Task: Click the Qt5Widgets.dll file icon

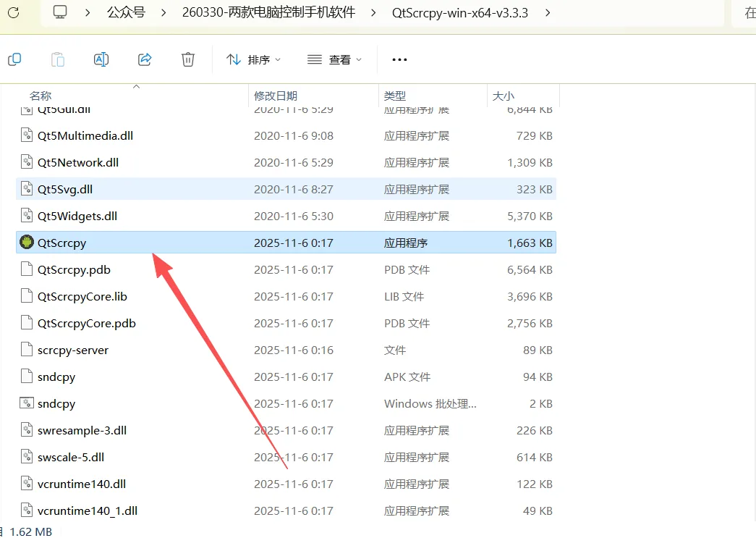Action: [27, 215]
